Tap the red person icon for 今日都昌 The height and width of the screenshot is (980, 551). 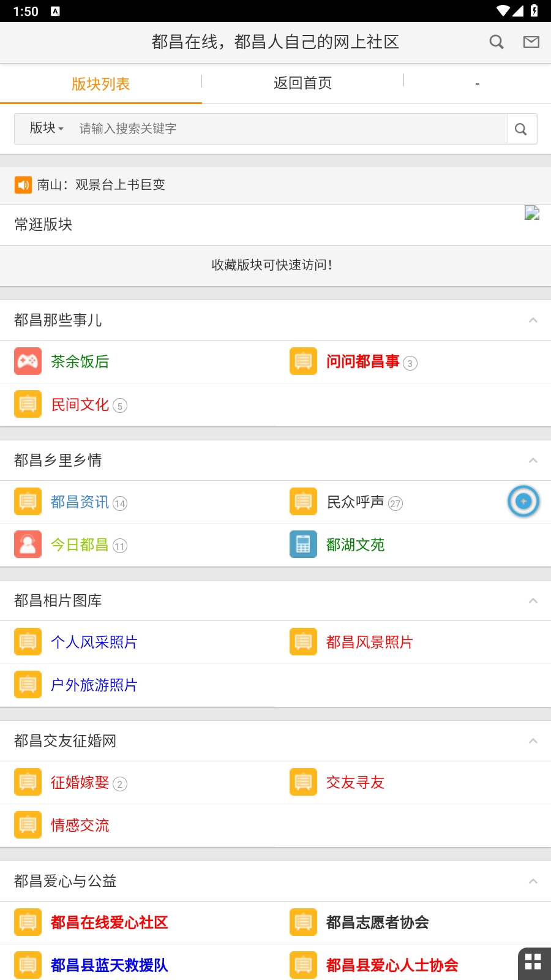coord(28,545)
